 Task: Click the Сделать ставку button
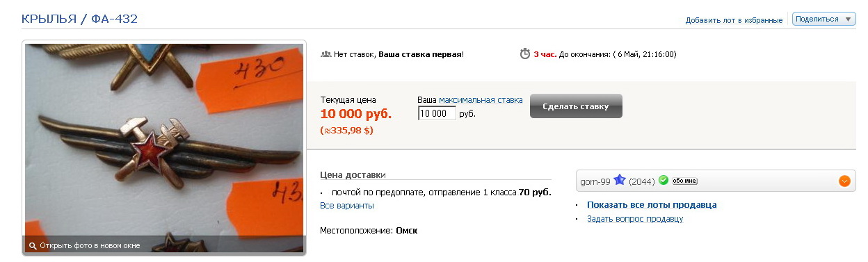click(x=576, y=106)
